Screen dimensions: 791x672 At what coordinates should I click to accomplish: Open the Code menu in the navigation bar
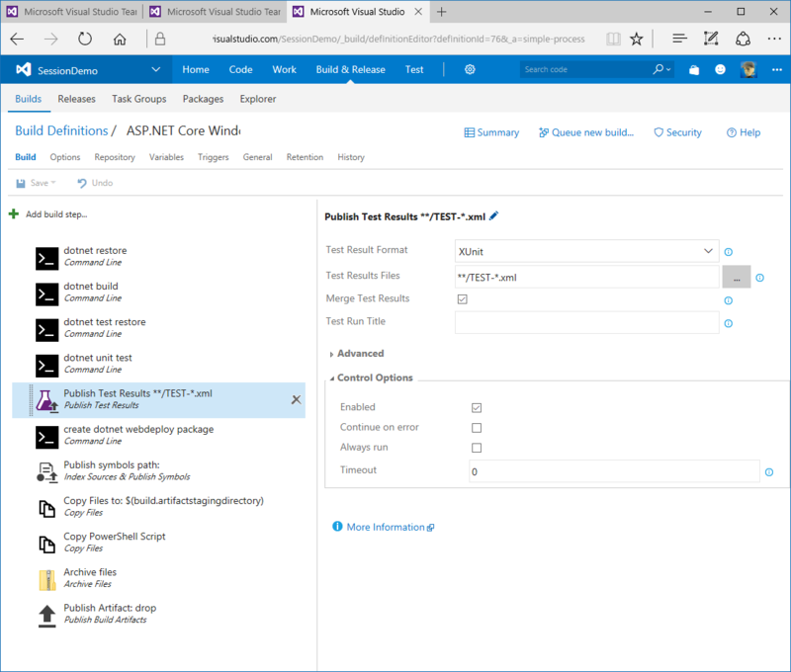pos(240,69)
